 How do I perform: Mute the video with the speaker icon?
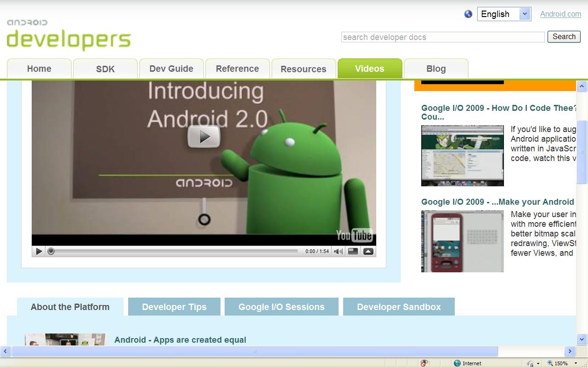[x=338, y=251]
